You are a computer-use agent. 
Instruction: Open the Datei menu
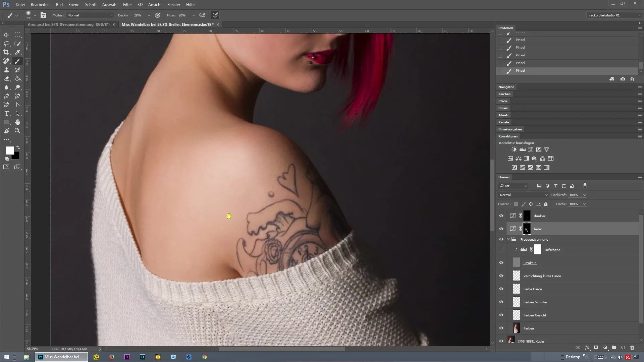point(20,5)
